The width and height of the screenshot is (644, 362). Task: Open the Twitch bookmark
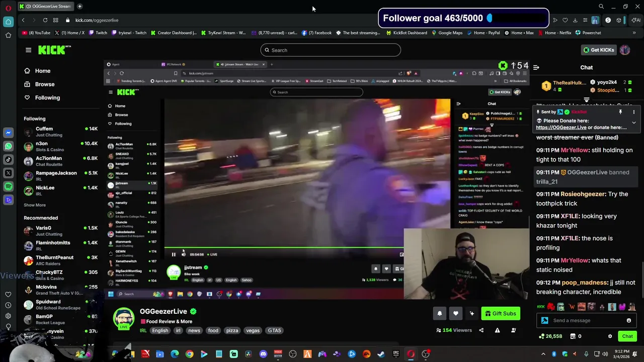point(98,33)
